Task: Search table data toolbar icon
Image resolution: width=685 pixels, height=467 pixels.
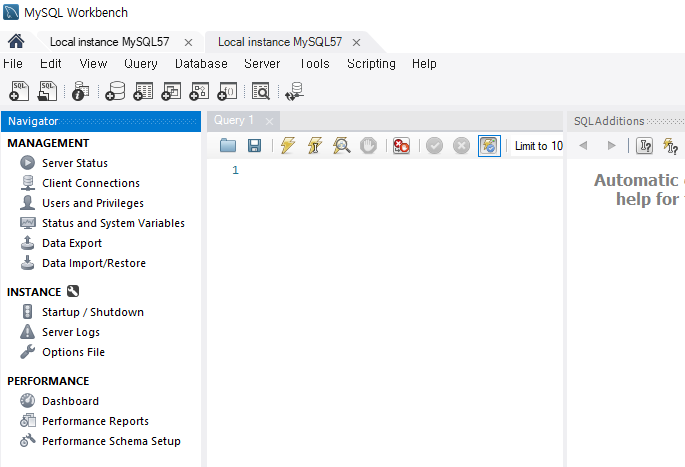Action: pos(261,91)
